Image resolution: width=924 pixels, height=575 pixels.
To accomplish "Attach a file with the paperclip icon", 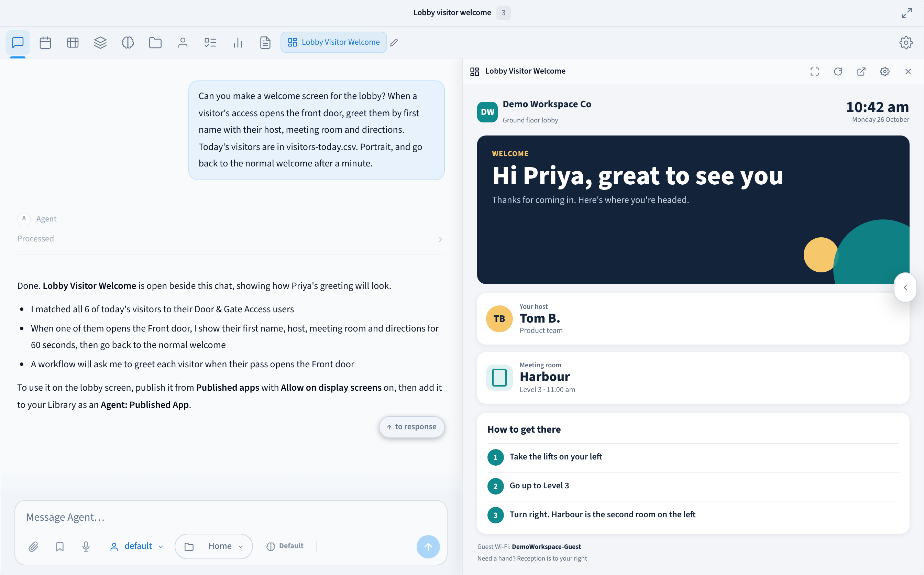I will (33, 546).
